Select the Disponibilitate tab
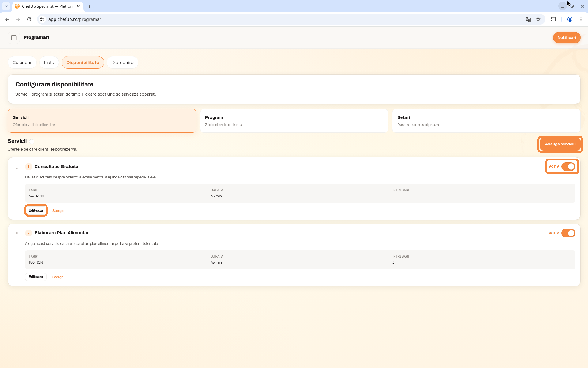The width and height of the screenshot is (588, 368). coord(83,63)
